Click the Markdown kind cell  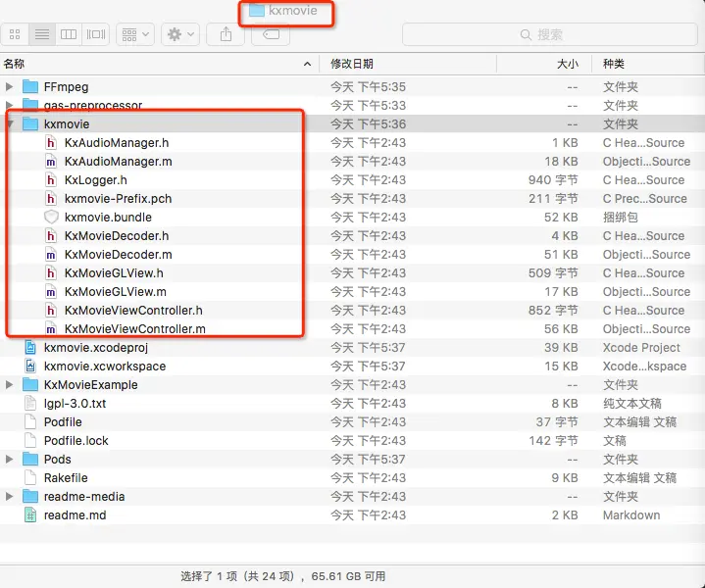point(631,515)
